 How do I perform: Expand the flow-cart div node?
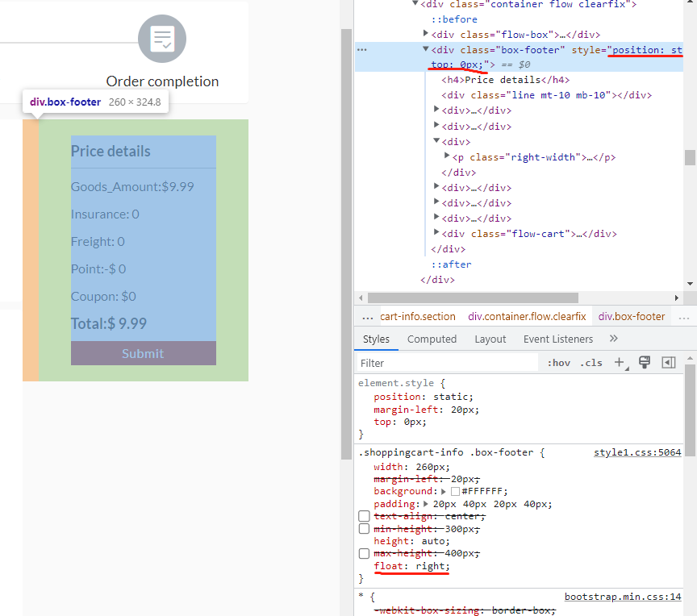point(436,232)
